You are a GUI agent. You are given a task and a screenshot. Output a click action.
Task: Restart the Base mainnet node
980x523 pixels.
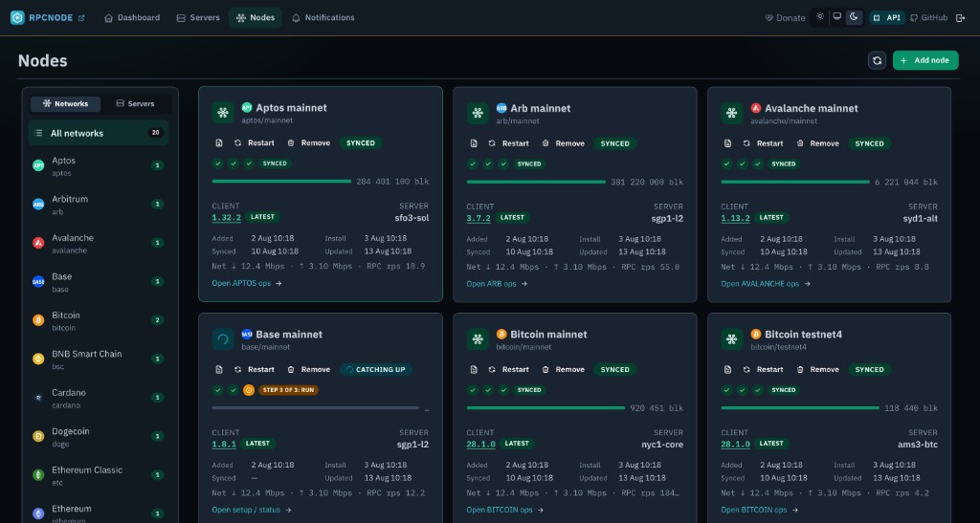click(x=255, y=369)
